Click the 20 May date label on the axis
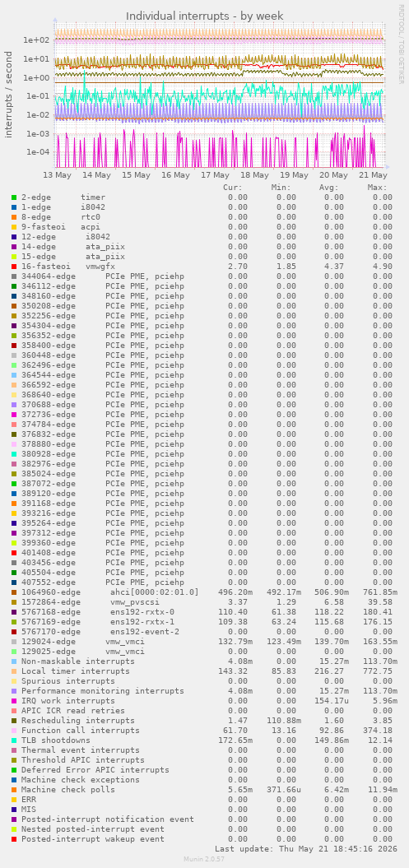The width and height of the screenshot is (409, 868). (334, 175)
